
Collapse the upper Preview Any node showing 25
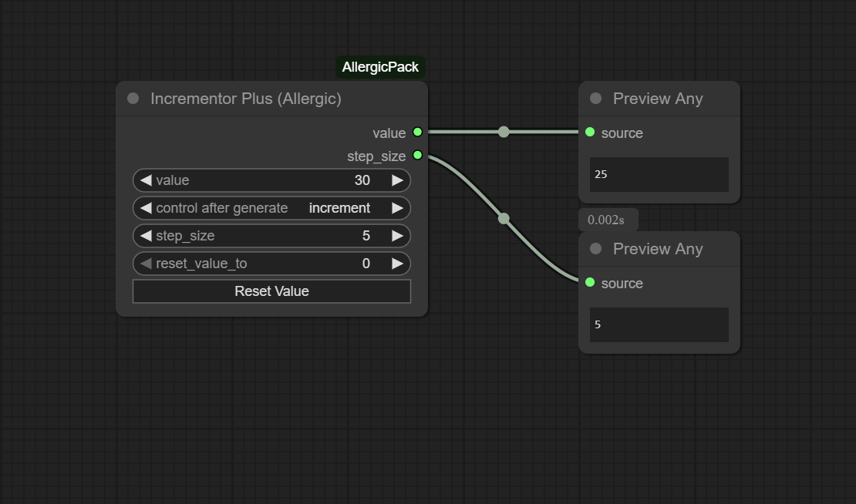tap(595, 98)
